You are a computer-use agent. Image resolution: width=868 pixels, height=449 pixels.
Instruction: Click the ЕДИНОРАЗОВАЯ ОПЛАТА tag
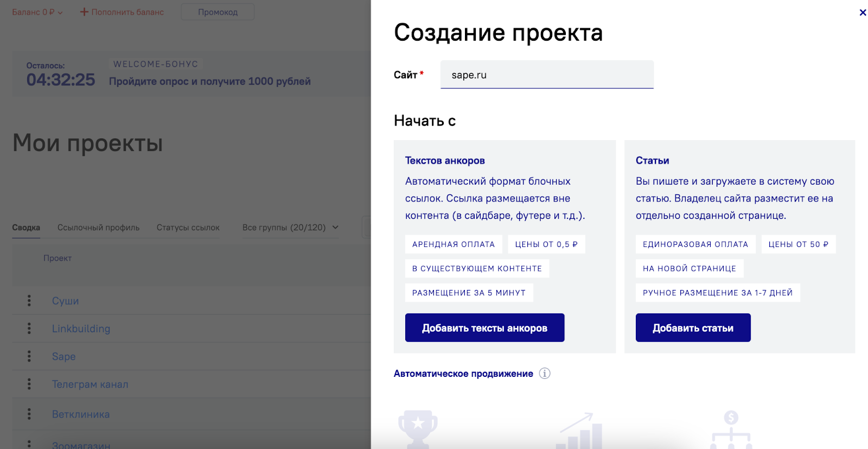coord(695,244)
